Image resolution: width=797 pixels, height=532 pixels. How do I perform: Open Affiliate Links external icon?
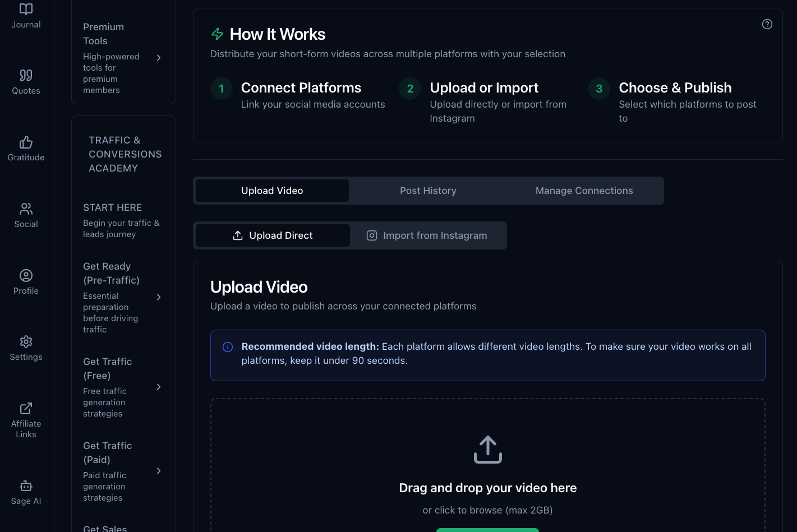click(26, 409)
